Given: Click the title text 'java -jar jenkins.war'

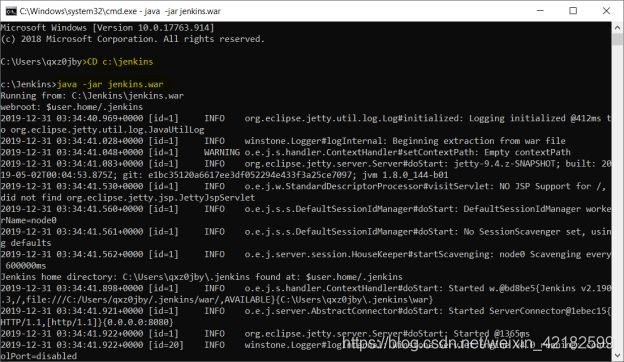Looking at the screenshot, I should point(182,11).
